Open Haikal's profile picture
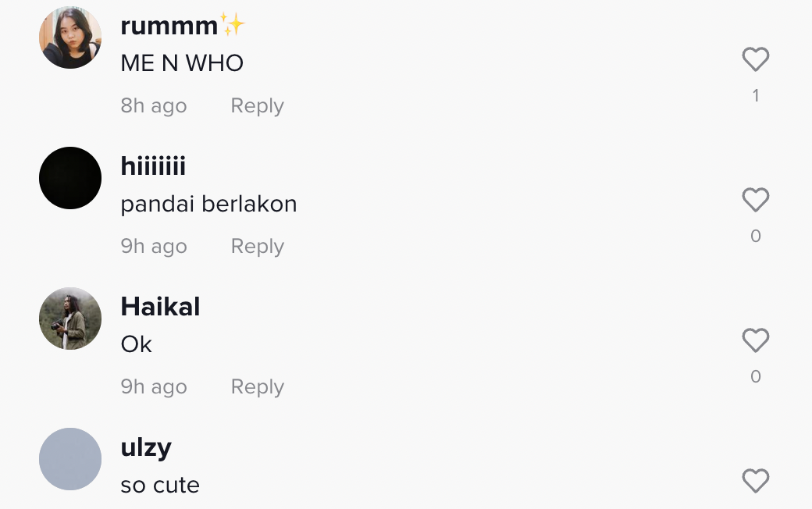The height and width of the screenshot is (509, 812). click(70, 319)
